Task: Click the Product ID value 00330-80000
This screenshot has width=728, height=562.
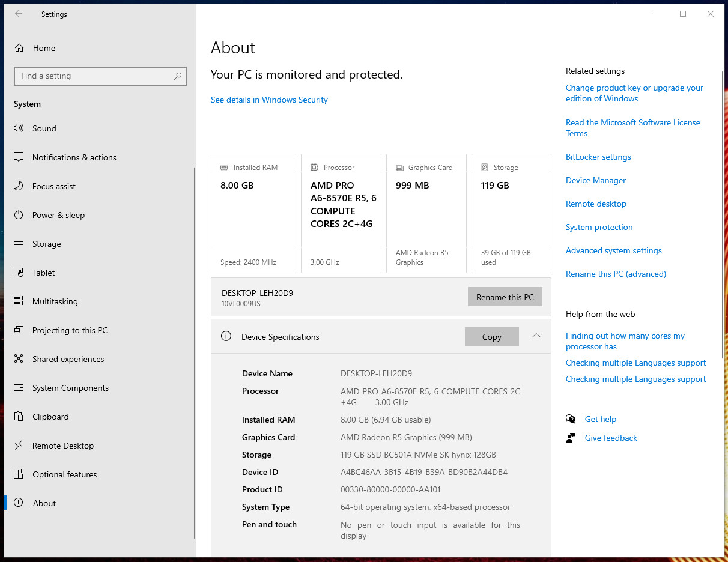Action: point(390,489)
